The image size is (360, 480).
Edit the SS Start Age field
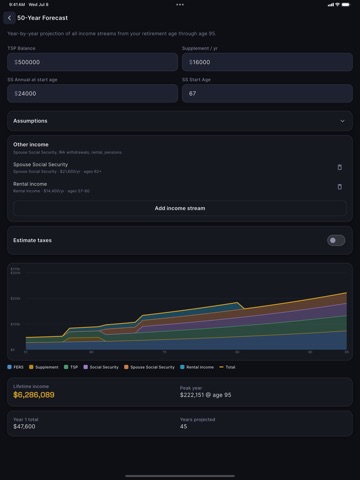[267, 93]
